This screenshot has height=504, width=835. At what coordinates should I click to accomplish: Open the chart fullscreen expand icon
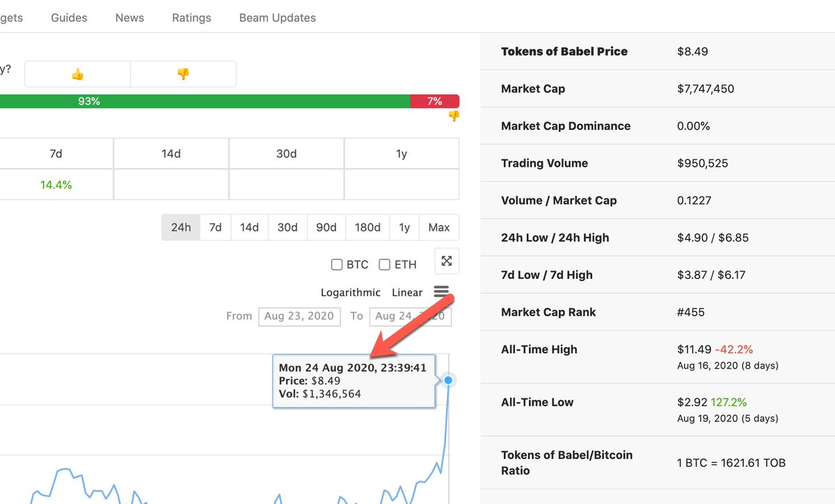tap(447, 261)
